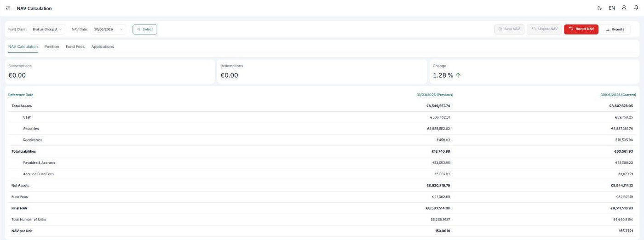The height and width of the screenshot is (240, 644).
Task: Click current Net Assets value €8,544,114.12
Action: point(622,185)
